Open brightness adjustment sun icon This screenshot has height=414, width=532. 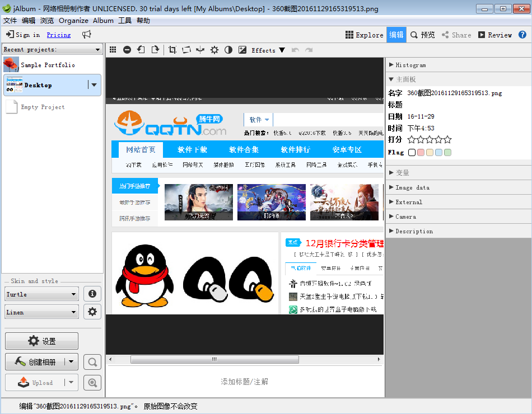214,50
